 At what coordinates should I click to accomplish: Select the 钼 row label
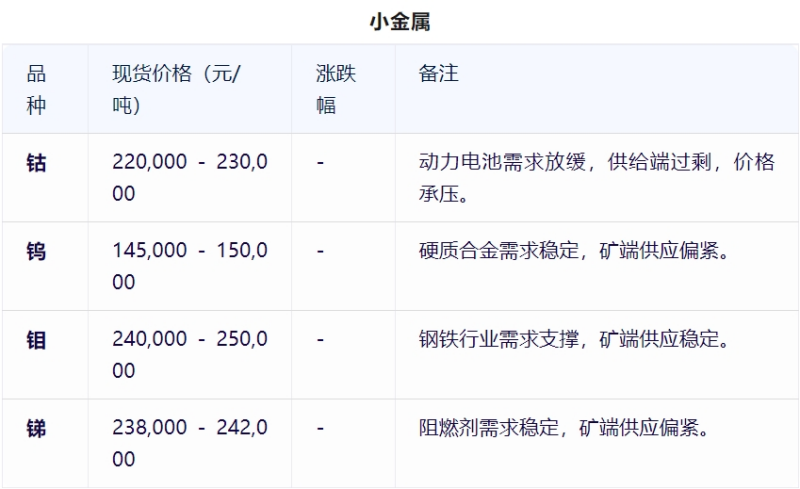coord(36,340)
